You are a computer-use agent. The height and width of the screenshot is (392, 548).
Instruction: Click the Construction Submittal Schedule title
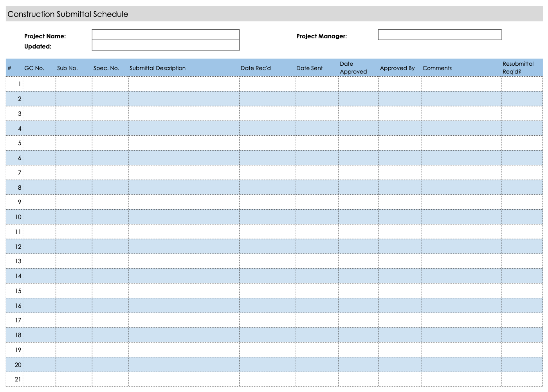click(x=68, y=14)
